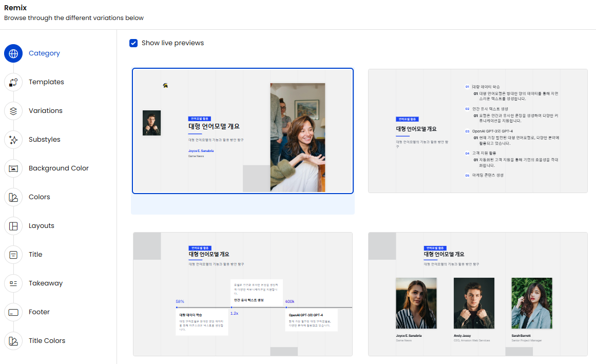This screenshot has height=364, width=596.
Task: Open the Variations layers icon
Action: click(x=13, y=111)
